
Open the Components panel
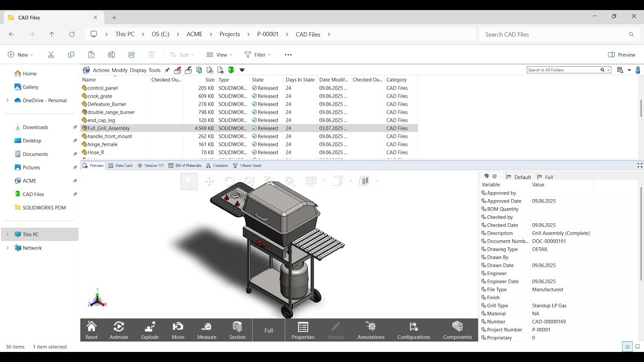(457, 330)
